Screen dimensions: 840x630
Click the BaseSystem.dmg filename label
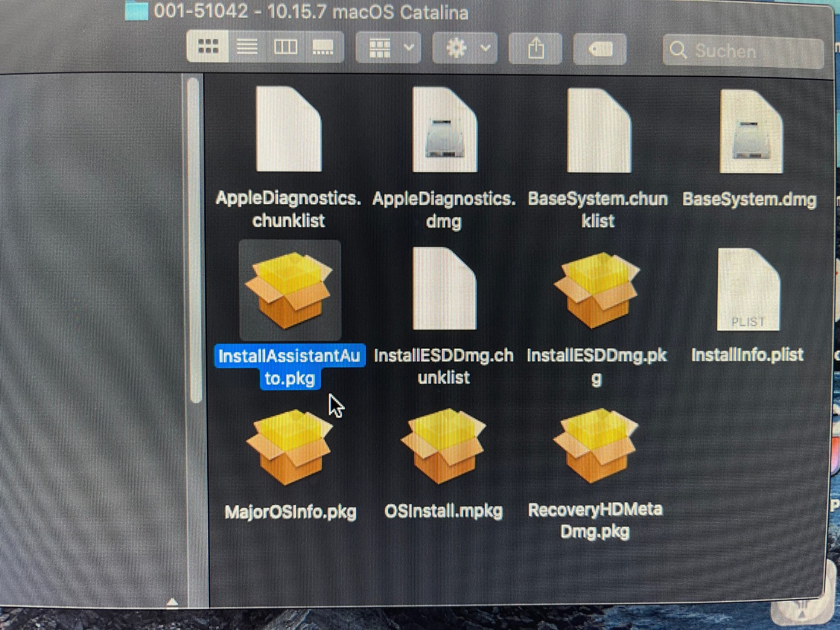tap(750, 199)
